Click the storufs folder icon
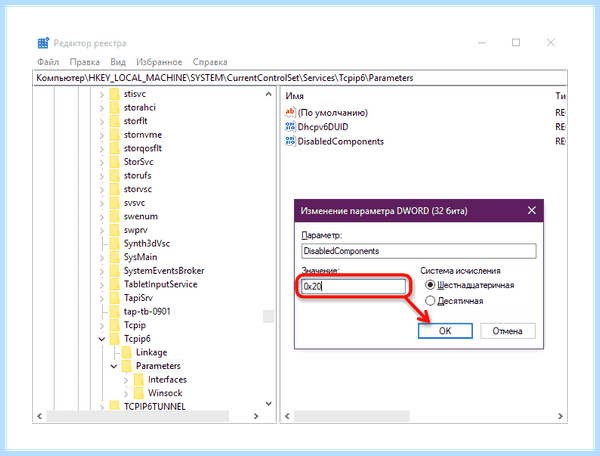Image resolution: width=600 pixels, height=456 pixels. click(114, 176)
